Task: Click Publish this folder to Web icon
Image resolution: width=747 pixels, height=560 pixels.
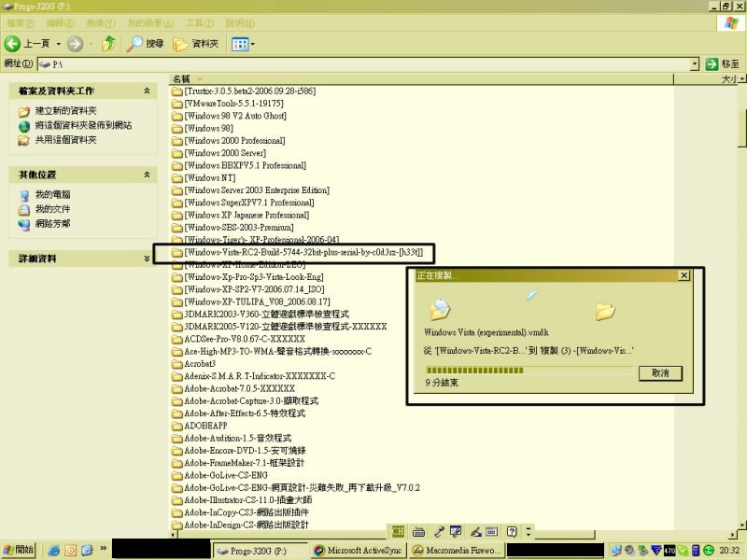Action: tap(24, 126)
